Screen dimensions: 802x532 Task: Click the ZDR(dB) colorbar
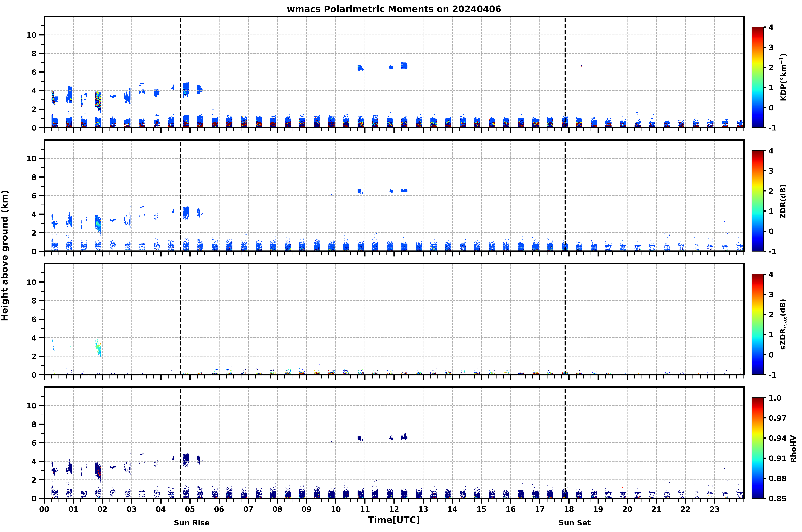pos(757,201)
